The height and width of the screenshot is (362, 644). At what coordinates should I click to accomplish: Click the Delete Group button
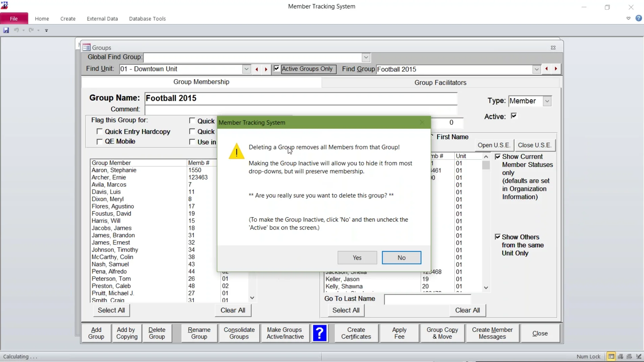click(157, 333)
